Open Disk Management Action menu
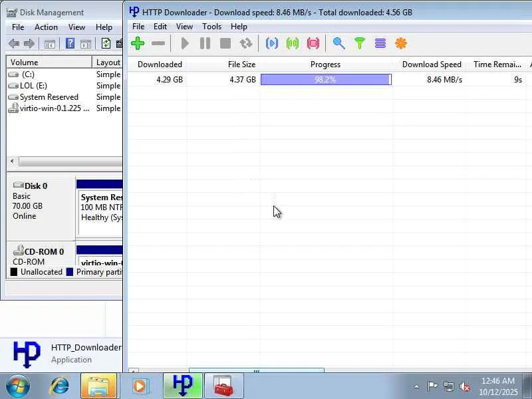This screenshot has width=532, height=399. [x=46, y=27]
